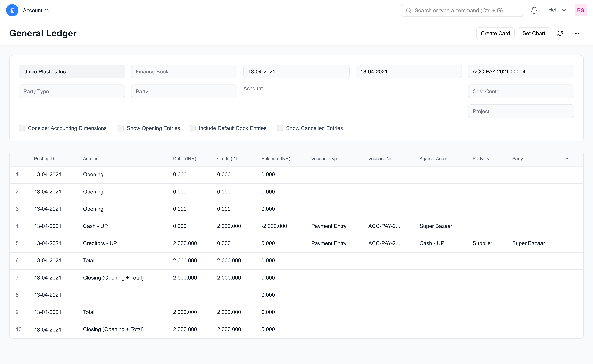The width and height of the screenshot is (593, 364).
Task: Click the refresh report icon
Action: click(x=560, y=33)
